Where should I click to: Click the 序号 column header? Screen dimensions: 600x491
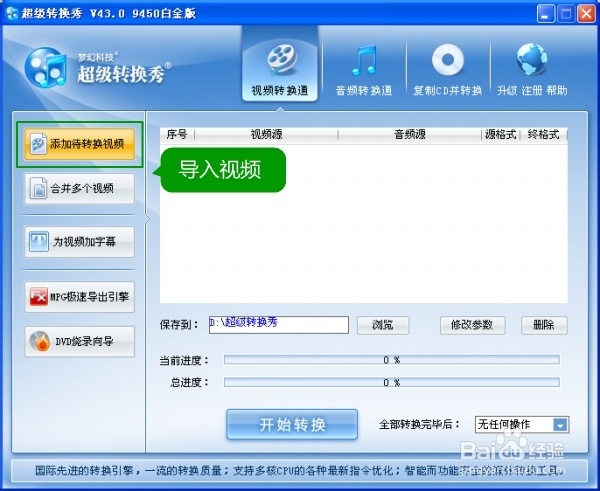tap(177, 135)
